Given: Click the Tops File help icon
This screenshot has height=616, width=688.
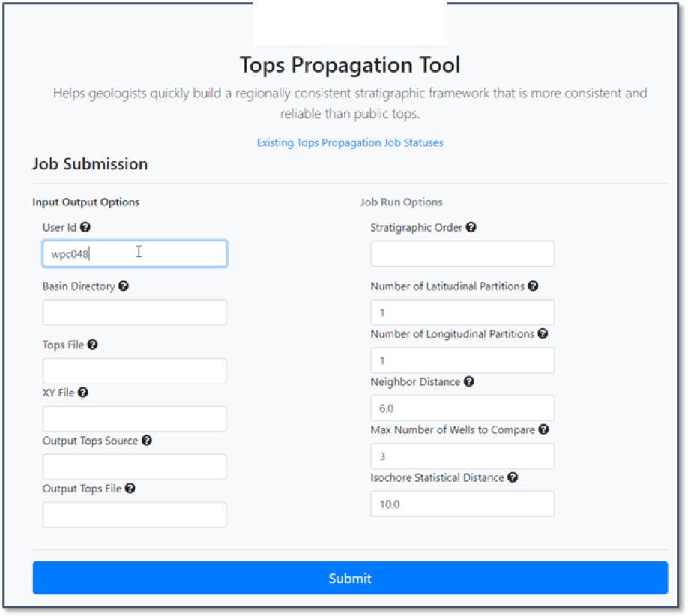Looking at the screenshot, I should point(92,345).
